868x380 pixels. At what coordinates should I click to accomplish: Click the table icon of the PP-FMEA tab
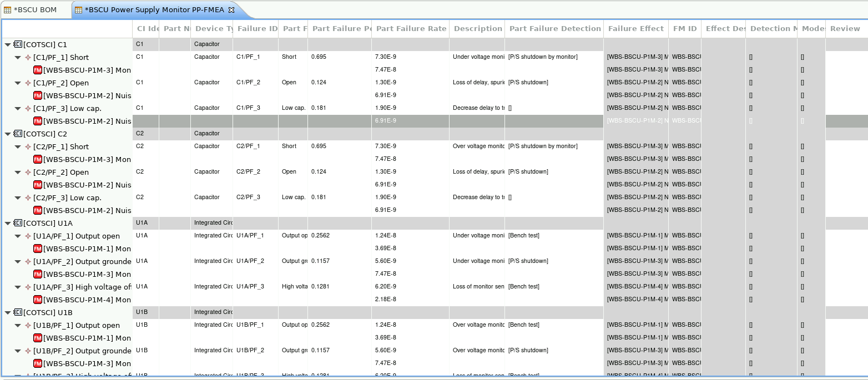pos(78,10)
